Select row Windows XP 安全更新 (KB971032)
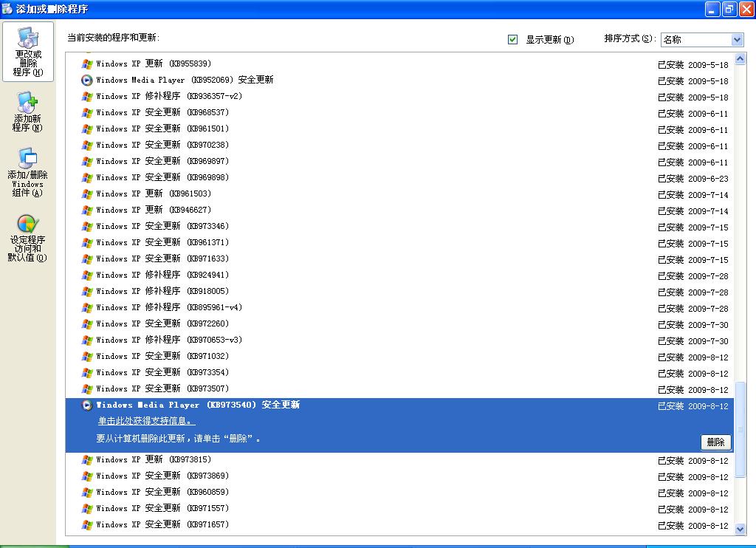Screen dimensions: 756x548 click(399, 357)
